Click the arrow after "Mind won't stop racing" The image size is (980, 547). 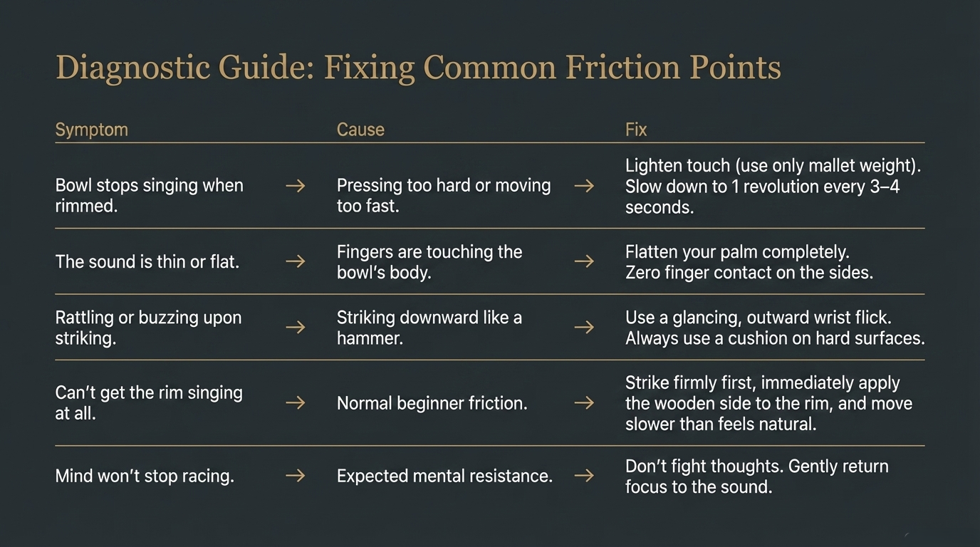coord(295,476)
